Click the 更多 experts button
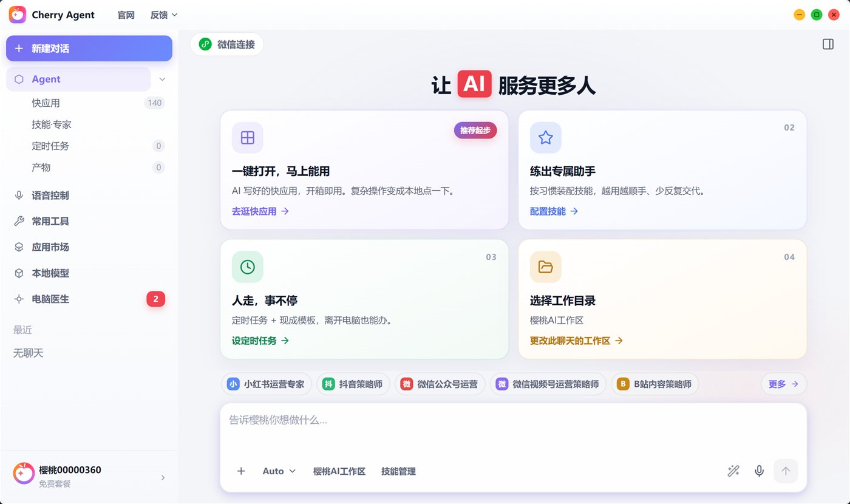Screen dimensions: 850x504 point(784,384)
